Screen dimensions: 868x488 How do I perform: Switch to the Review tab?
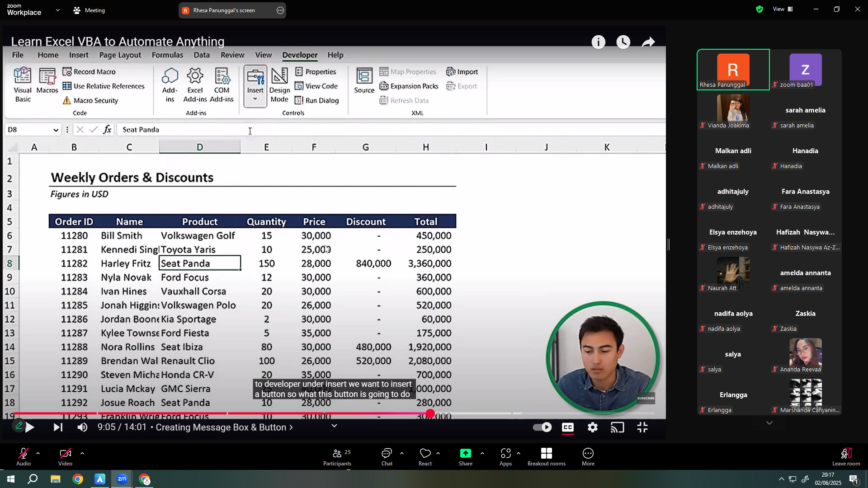[232, 55]
